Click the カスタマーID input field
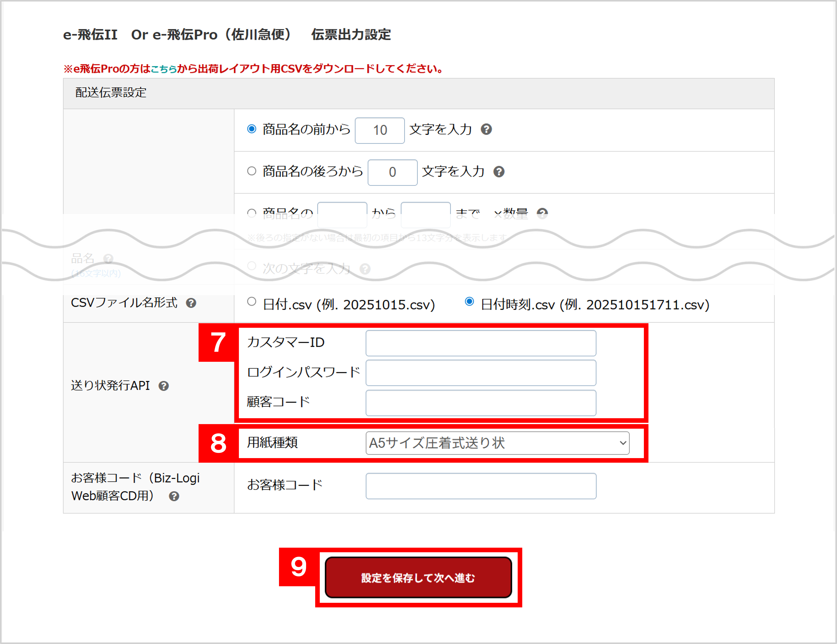The height and width of the screenshot is (644, 837). [x=481, y=343]
